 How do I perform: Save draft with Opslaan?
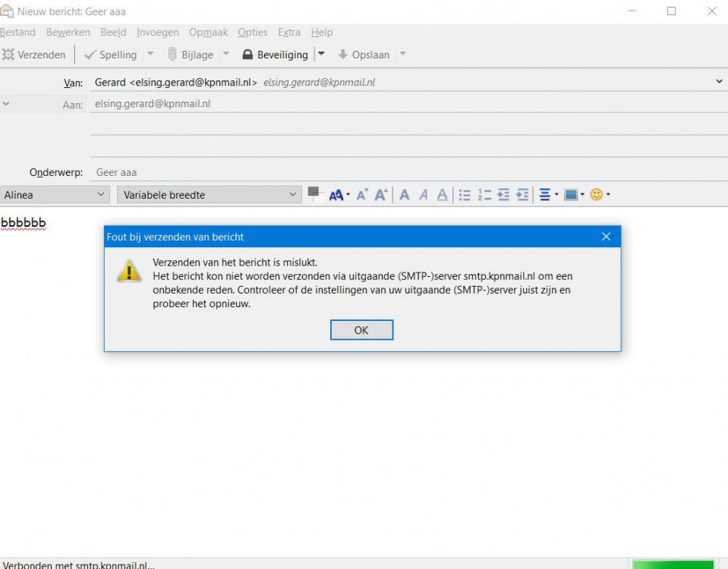pyautogui.click(x=364, y=55)
